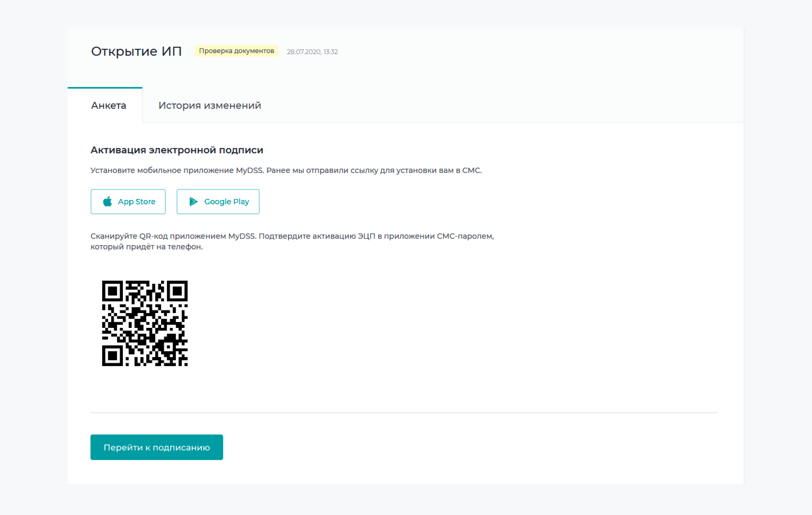
Task: Click the Активация электронной подписи heading
Action: 177,150
